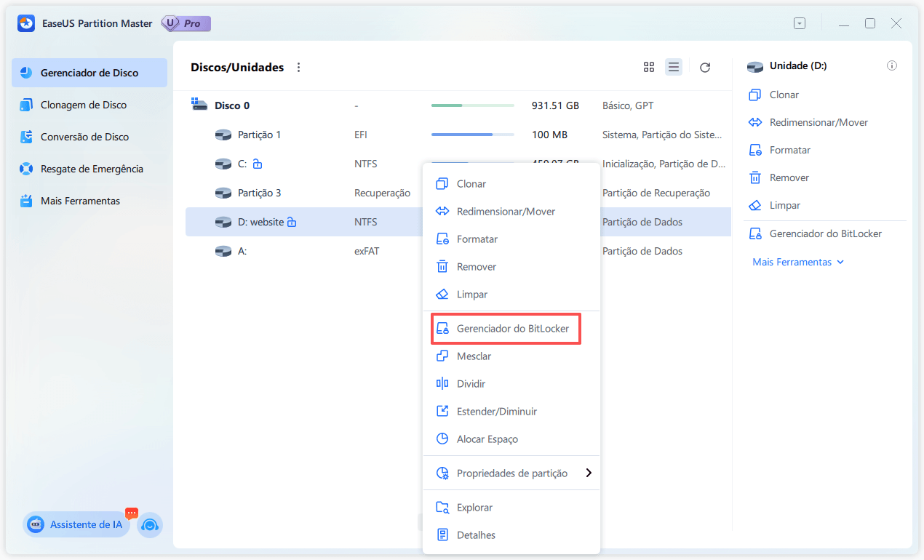
Task: Choose Remover in the context menu
Action: tap(511, 267)
